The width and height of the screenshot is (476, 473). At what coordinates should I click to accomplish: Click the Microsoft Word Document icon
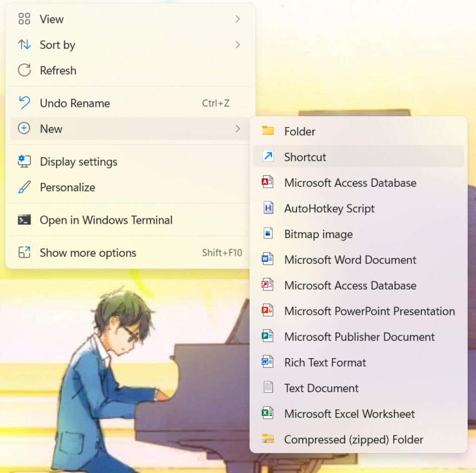click(x=268, y=260)
